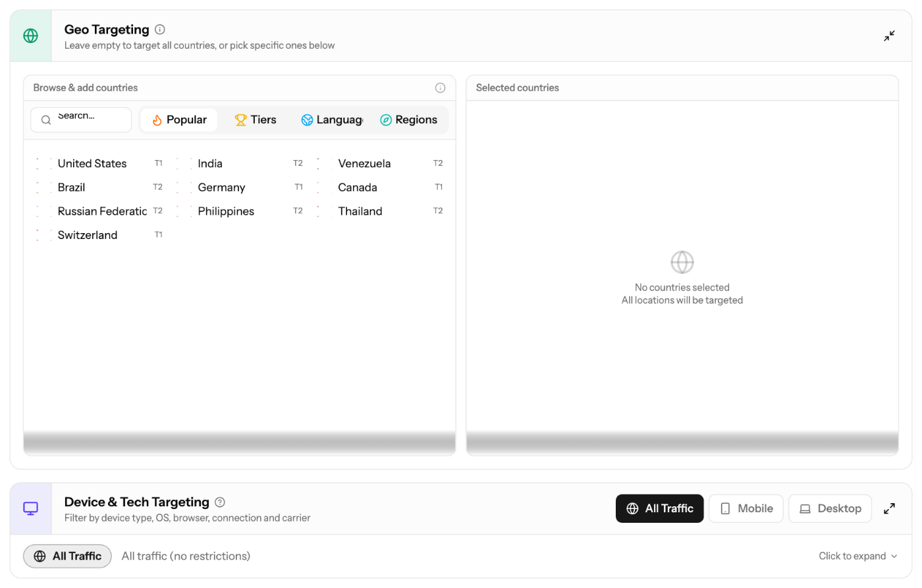Image resolution: width=922 pixels, height=588 pixels.
Task: Filter traffic to Mobile only
Action: click(746, 508)
